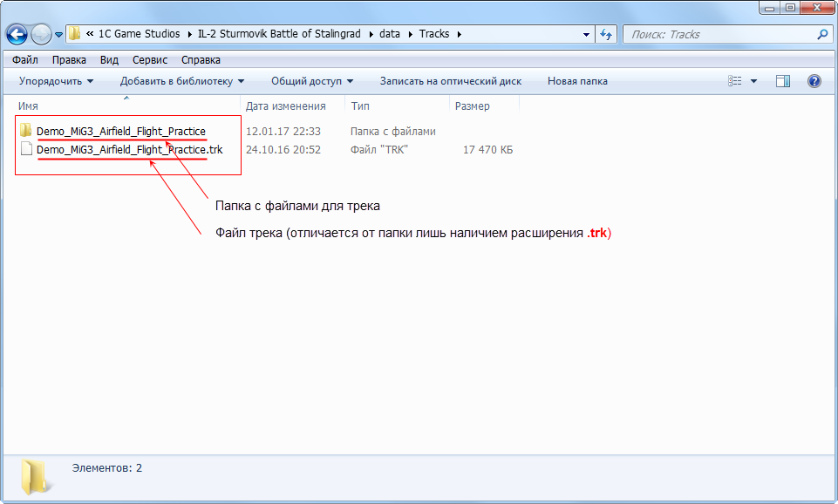Open recent pages dropdown beside Forward arrow
The height and width of the screenshot is (504, 838).
pyautogui.click(x=58, y=35)
